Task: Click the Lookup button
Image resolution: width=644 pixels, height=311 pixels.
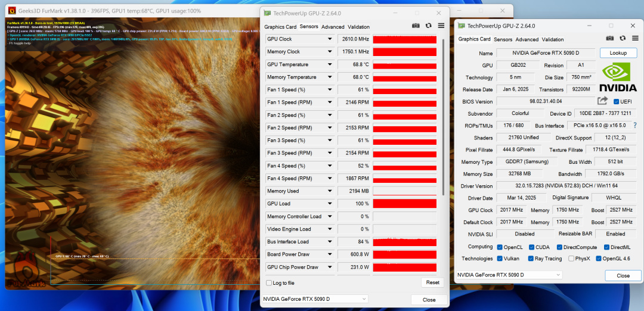Action: pos(618,53)
